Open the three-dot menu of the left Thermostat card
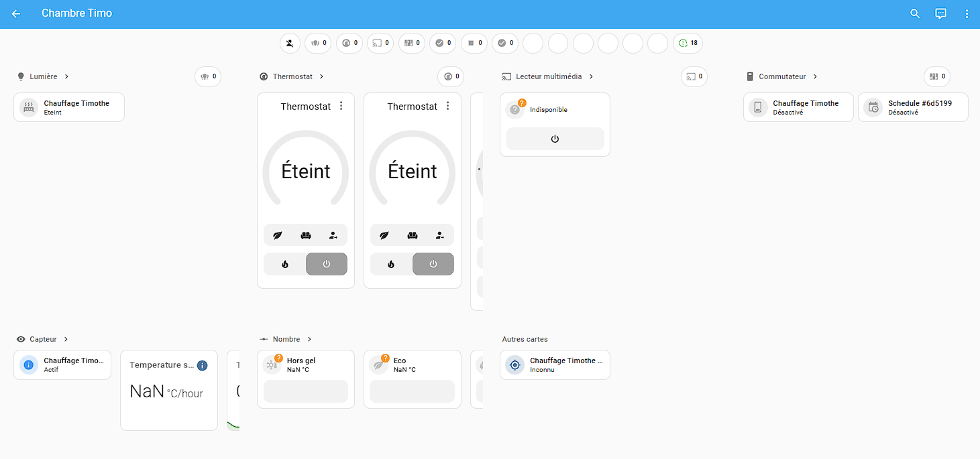Screen dimensions: 980x459 tap(341, 106)
